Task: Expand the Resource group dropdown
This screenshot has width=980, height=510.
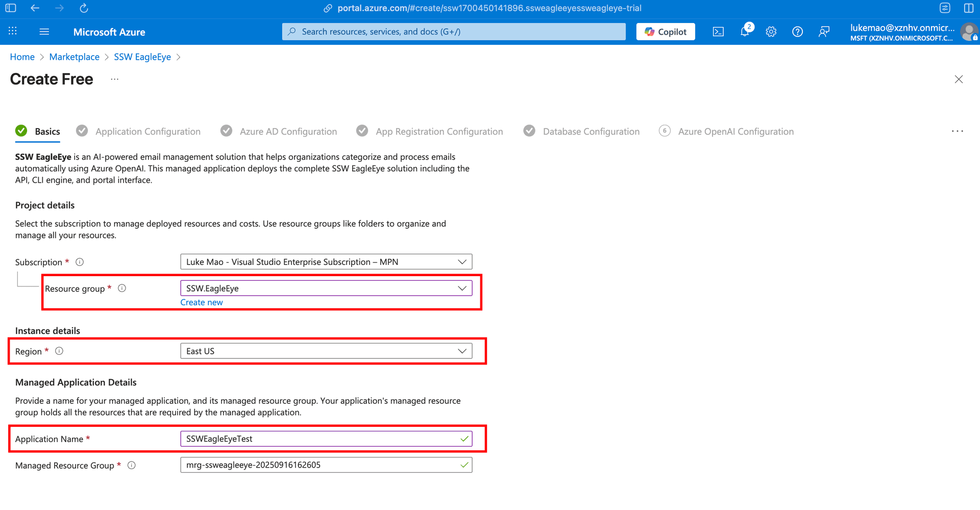Action: (326, 288)
